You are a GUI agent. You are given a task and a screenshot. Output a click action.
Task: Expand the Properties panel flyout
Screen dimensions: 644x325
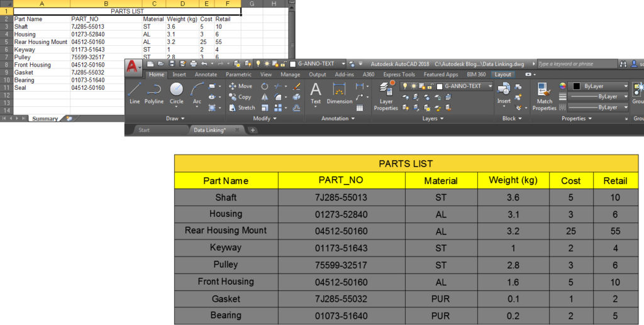[577, 119]
